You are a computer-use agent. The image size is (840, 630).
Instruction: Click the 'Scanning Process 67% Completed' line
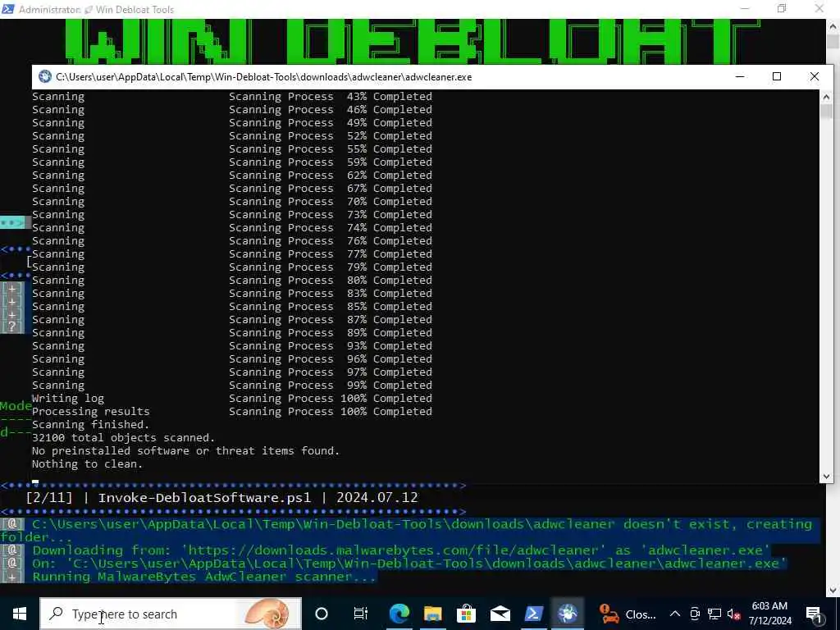click(x=331, y=189)
